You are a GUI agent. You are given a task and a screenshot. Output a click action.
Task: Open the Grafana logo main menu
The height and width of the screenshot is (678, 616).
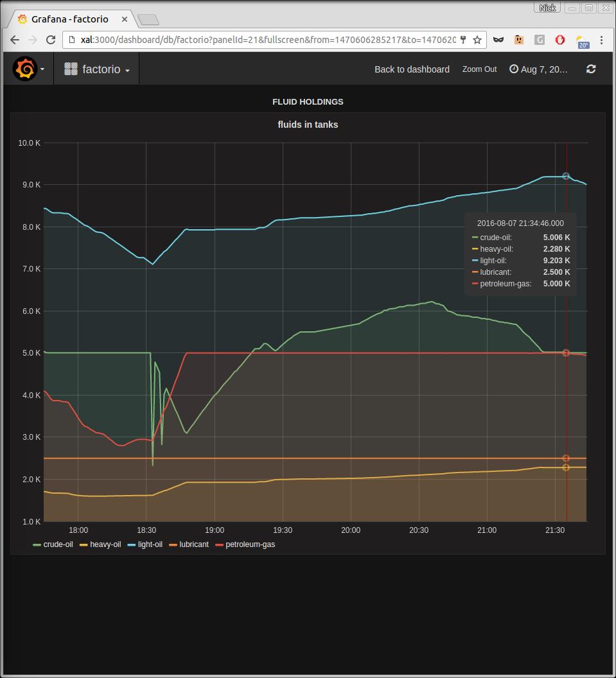click(24, 69)
